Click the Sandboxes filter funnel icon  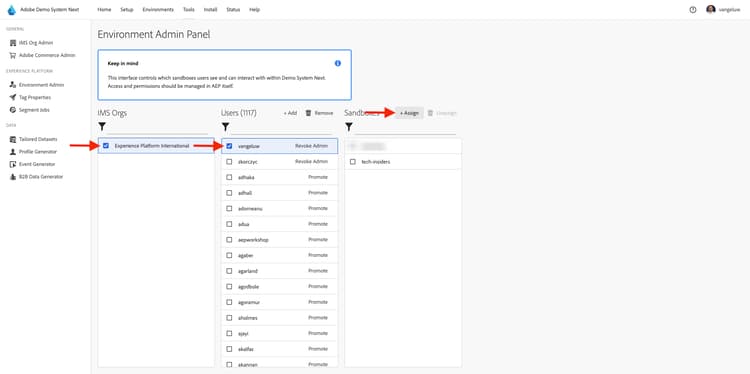click(x=349, y=127)
